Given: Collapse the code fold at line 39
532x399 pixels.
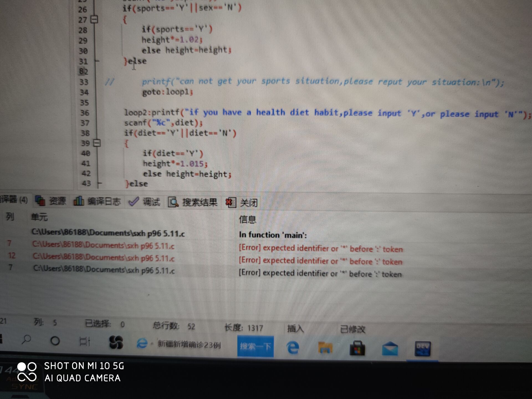Looking at the screenshot, I should click(x=97, y=143).
